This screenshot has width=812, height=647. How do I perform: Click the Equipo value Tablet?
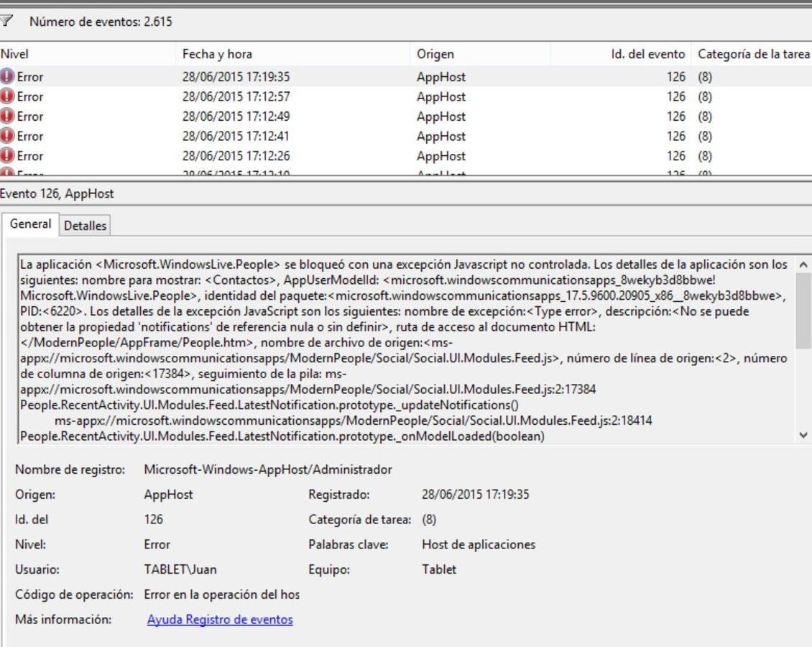[439, 569]
